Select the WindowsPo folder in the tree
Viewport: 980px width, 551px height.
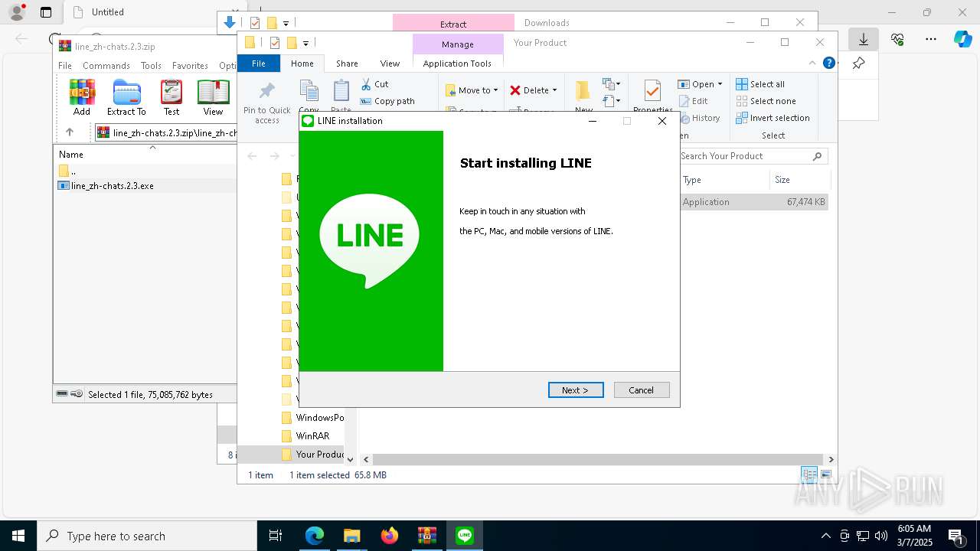[312, 418]
